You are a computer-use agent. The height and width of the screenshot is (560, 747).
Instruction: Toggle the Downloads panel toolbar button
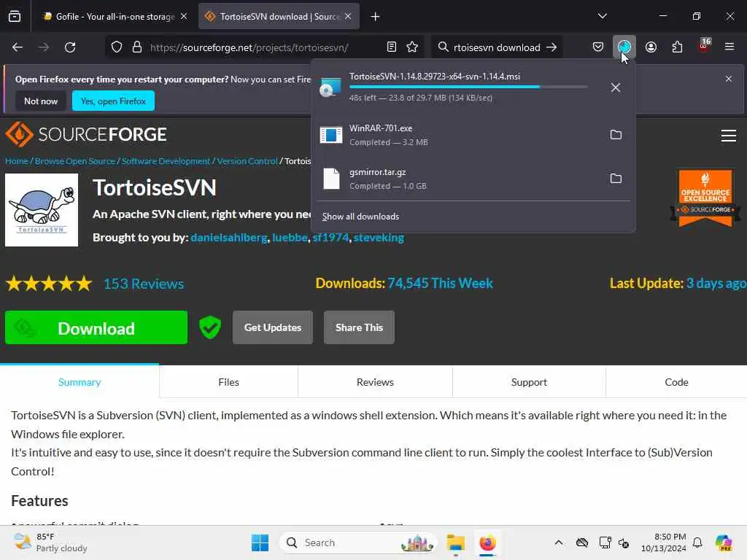pos(624,47)
